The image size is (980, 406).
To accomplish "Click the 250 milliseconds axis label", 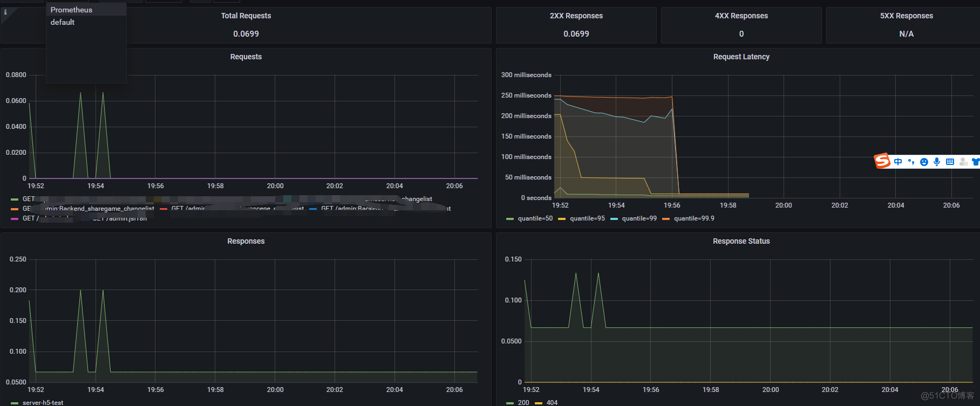I will 526,95.
